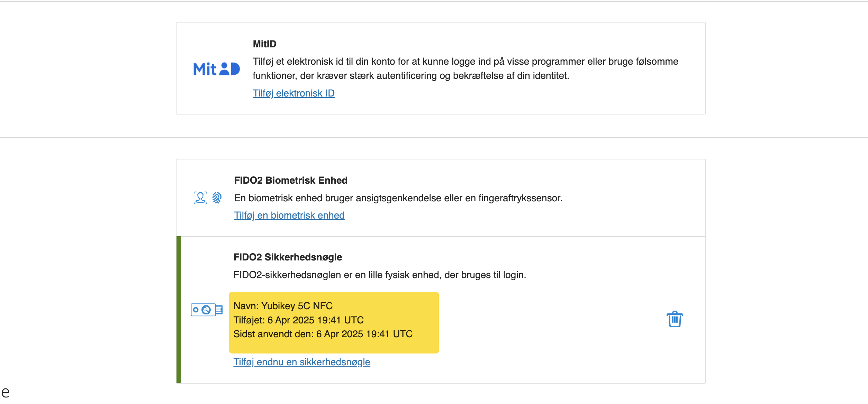Viewport: 868px width, 404px height.
Task: Click the fingerprint sensor icon
Action: tap(216, 198)
